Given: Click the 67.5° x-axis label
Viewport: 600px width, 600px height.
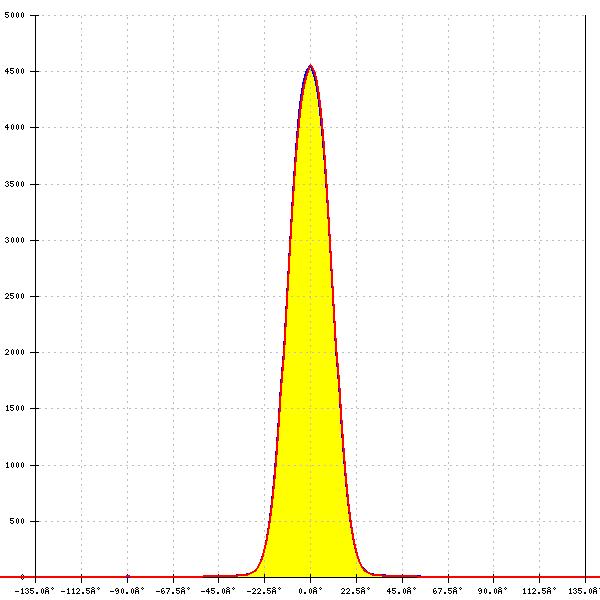Looking at the screenshot, I should pyautogui.click(x=448, y=591).
